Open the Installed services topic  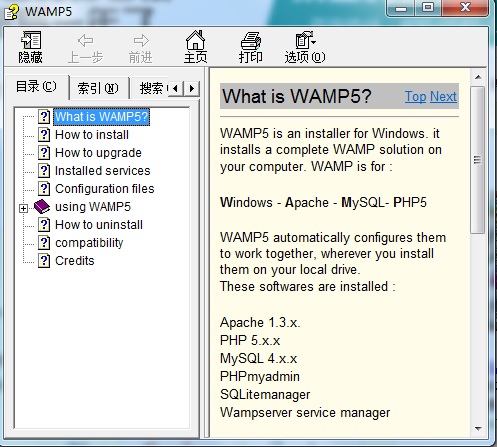pyautogui.click(x=103, y=171)
